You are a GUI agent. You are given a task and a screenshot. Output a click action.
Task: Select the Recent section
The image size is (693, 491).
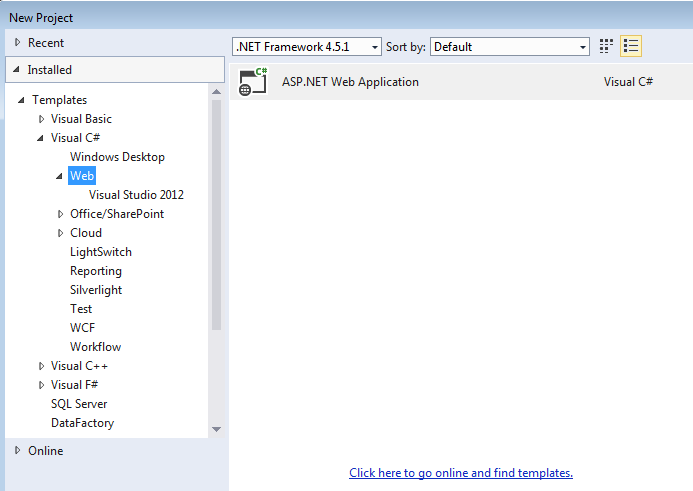tap(46, 43)
